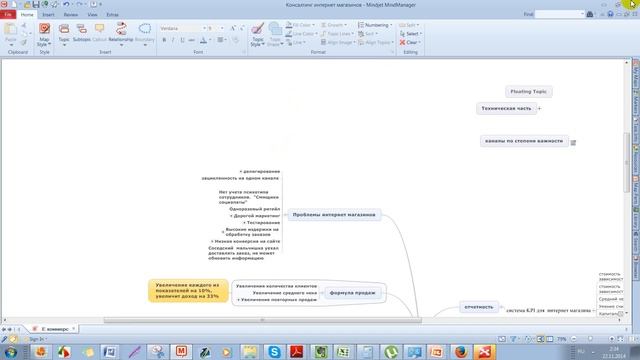Switch to the Insert ribbon tab
The height and width of the screenshot is (360, 640).
48,15
